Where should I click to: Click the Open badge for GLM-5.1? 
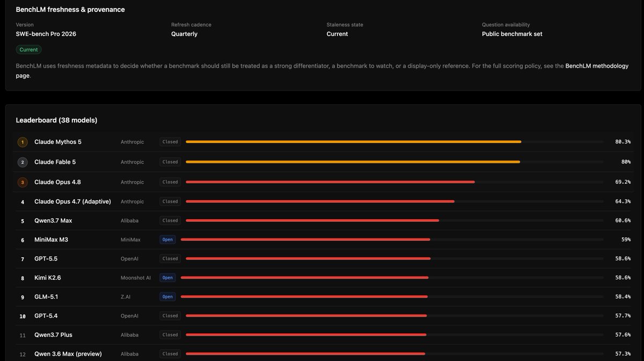click(167, 297)
